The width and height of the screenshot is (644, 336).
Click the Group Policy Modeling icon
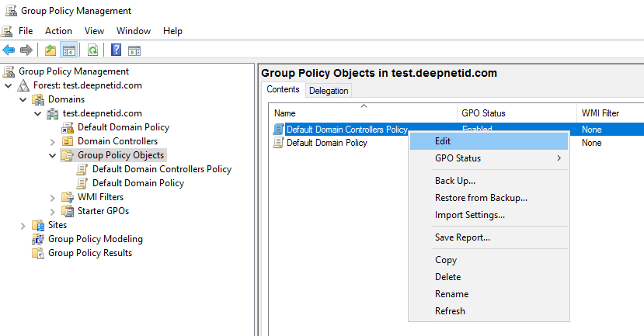point(38,239)
